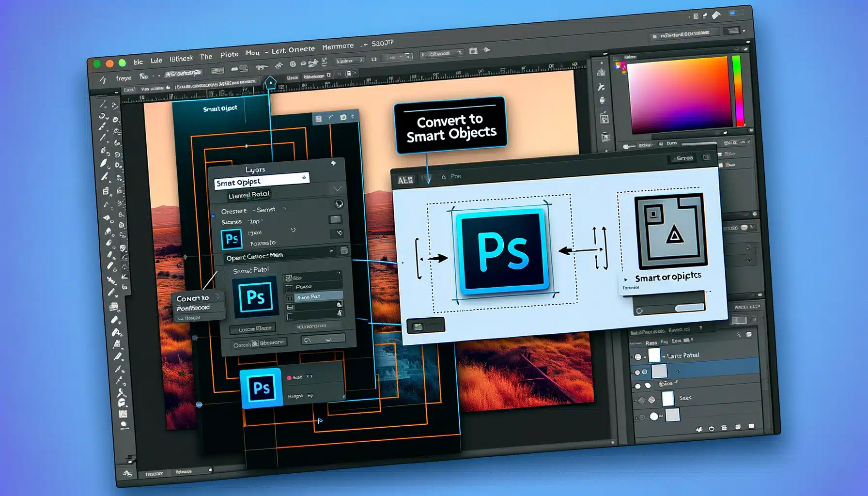Open the Photo menu in the menu bar

(230, 54)
